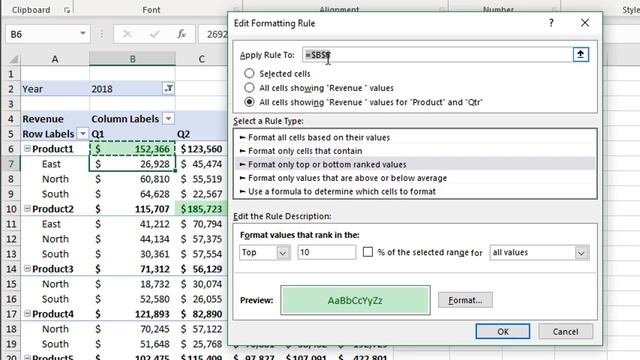Select column B header

point(132,59)
